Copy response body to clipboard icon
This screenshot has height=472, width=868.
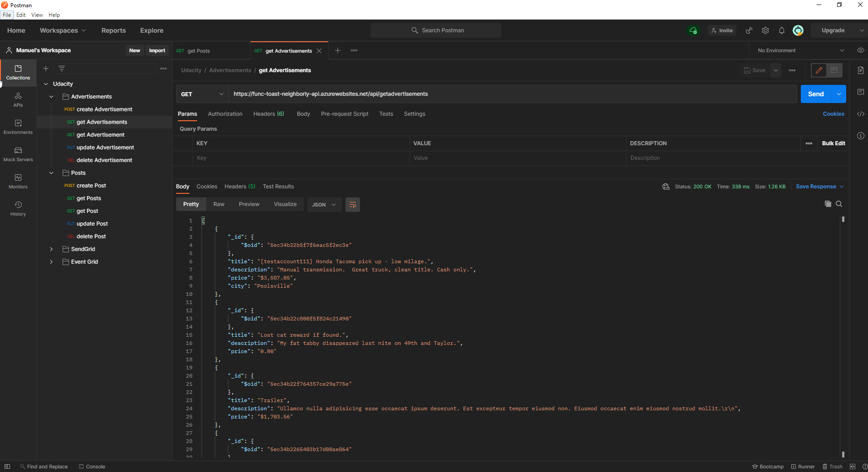[x=828, y=204]
